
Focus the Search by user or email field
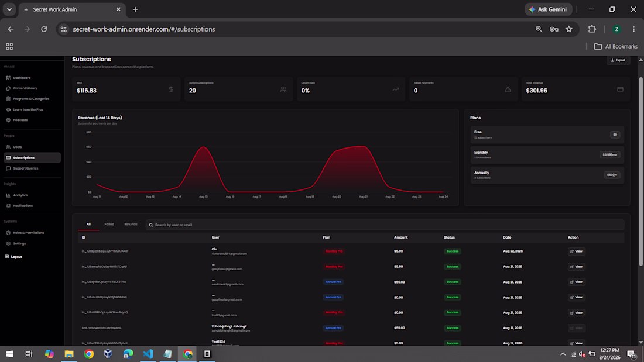[x=385, y=225]
